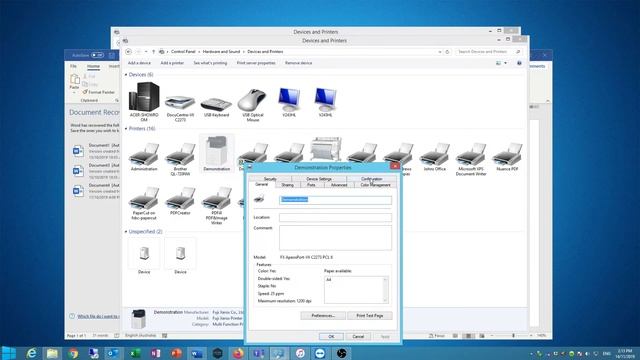Viewport: 640px width, 360px height.
Task: Click Print server properties
Action: tap(256, 63)
